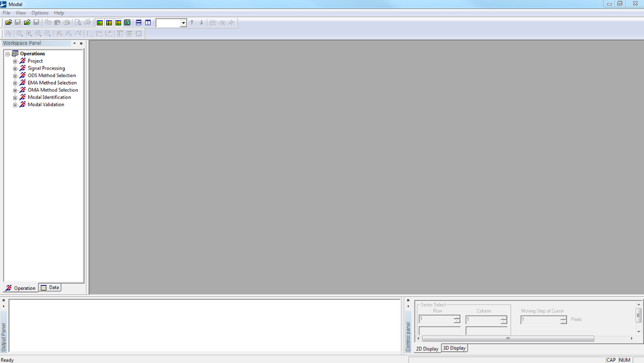Click the vertical split view icon
This screenshot has width=644, height=363.
tap(148, 23)
